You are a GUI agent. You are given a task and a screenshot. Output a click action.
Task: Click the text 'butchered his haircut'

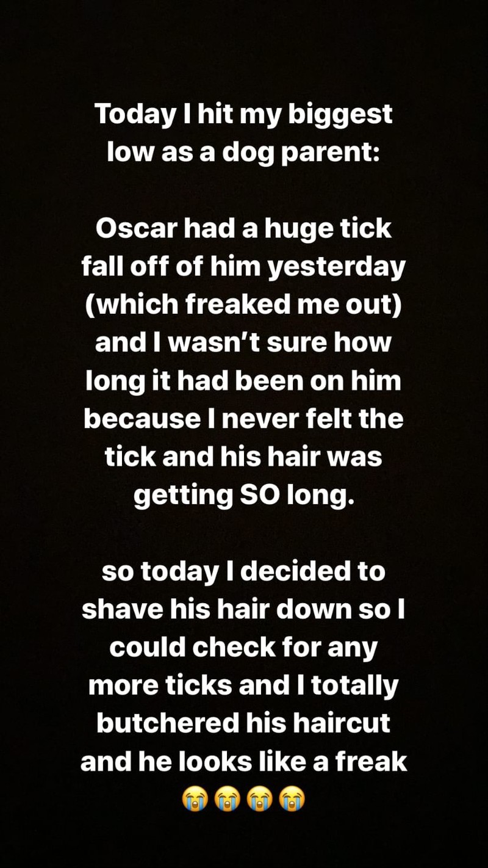243,723
